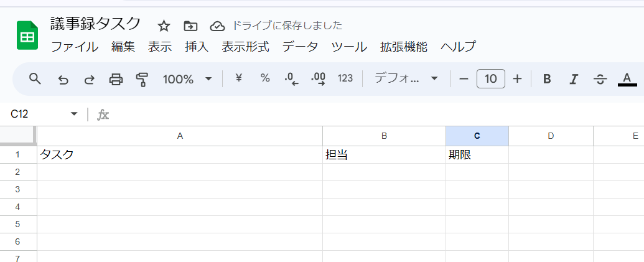Print the spreadsheet
644x262 pixels.
tap(116, 79)
